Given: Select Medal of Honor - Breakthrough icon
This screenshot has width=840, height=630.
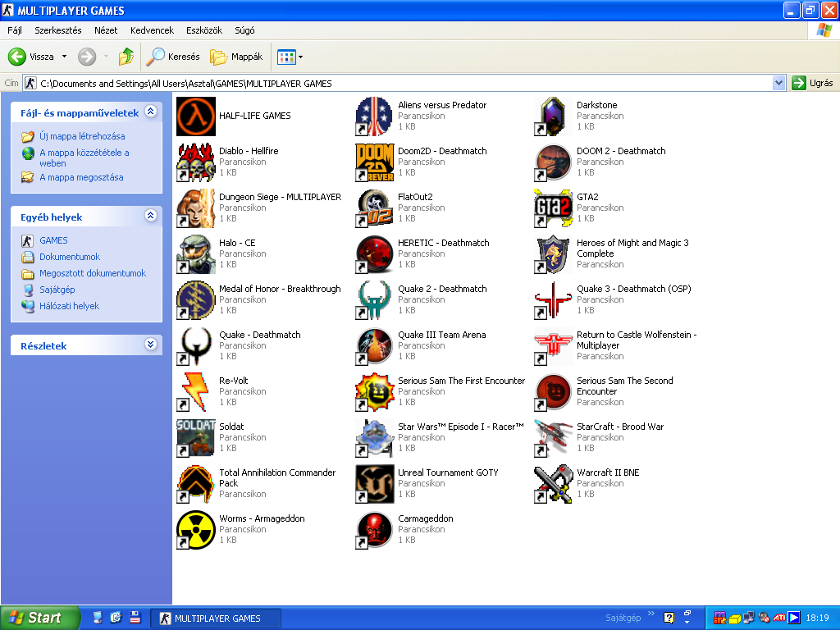Looking at the screenshot, I should tap(195, 300).
